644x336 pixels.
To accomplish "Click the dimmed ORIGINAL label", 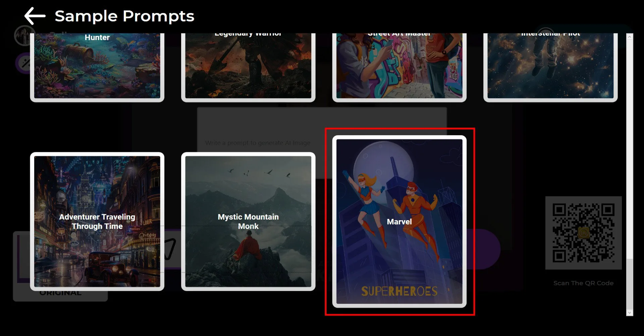I will click(x=60, y=293).
